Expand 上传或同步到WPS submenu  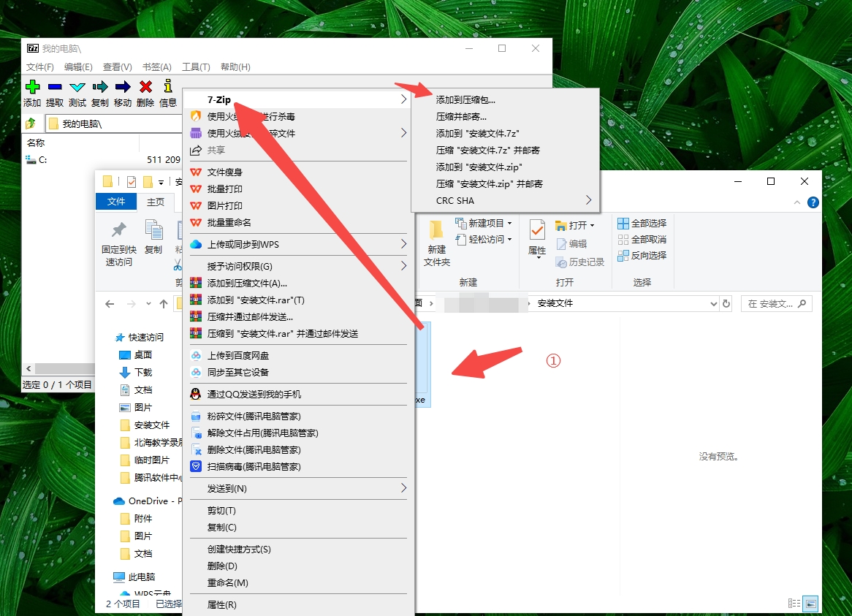click(298, 245)
